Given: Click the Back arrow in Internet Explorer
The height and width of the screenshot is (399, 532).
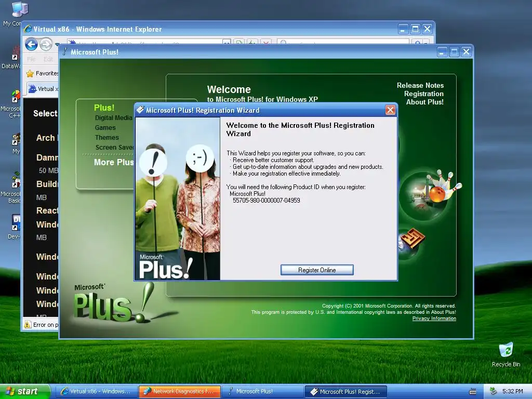Looking at the screenshot, I should (31, 44).
